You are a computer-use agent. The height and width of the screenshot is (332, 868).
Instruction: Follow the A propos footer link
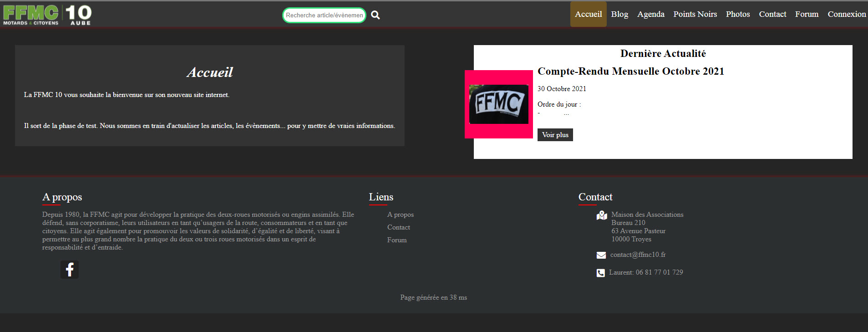[401, 215]
